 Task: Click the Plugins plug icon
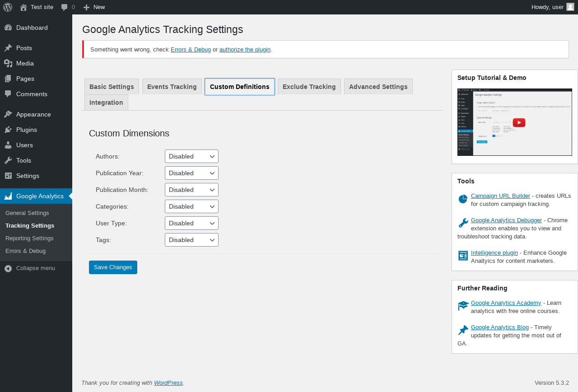point(8,130)
